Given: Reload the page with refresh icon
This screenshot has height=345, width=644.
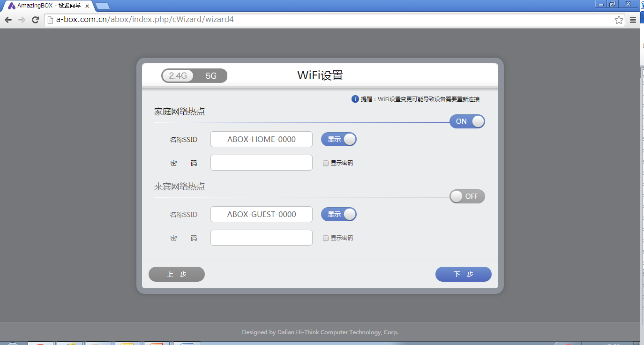Looking at the screenshot, I should coord(35,20).
